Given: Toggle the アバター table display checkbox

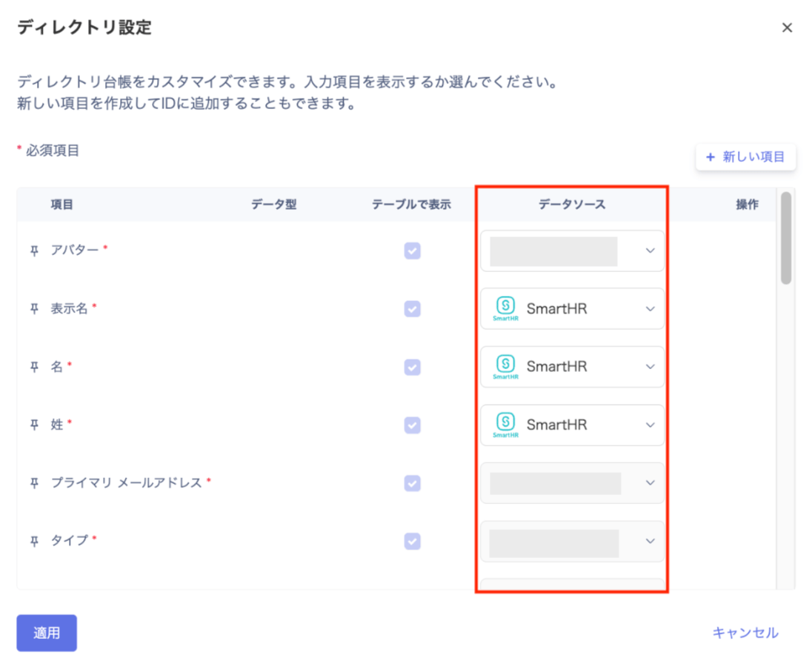Looking at the screenshot, I should tap(412, 251).
